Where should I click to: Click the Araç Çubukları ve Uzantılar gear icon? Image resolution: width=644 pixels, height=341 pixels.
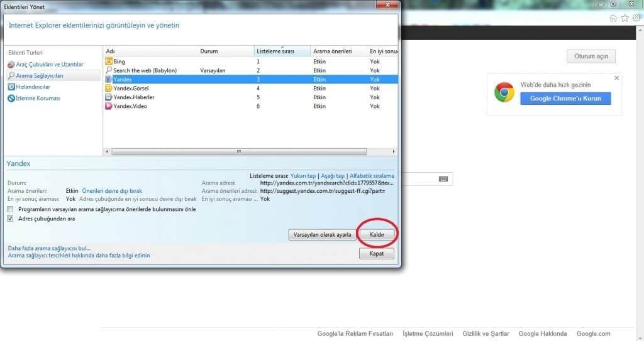(x=11, y=65)
